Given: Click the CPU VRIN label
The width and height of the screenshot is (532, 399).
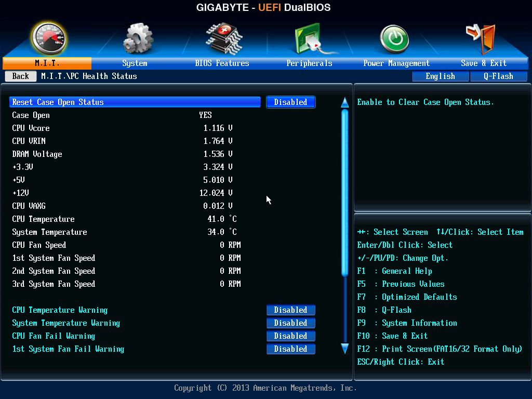Looking at the screenshot, I should click(29, 141).
